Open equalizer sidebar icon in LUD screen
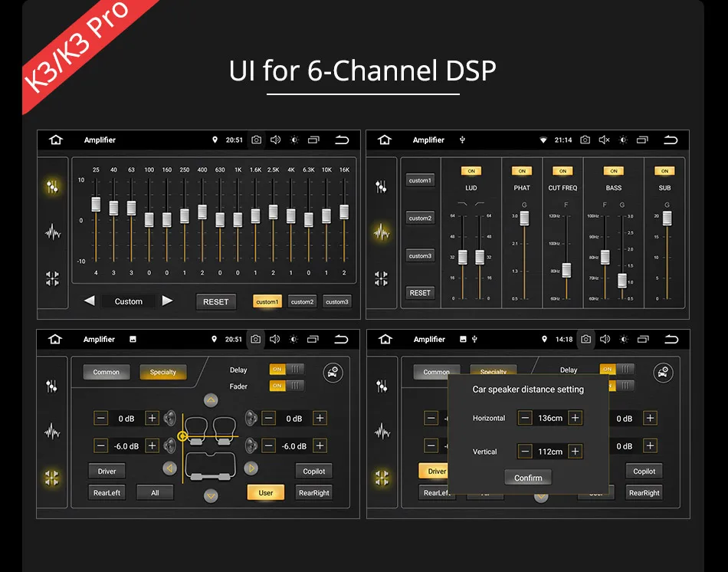Screen dimensions: 728x572 (381, 187)
